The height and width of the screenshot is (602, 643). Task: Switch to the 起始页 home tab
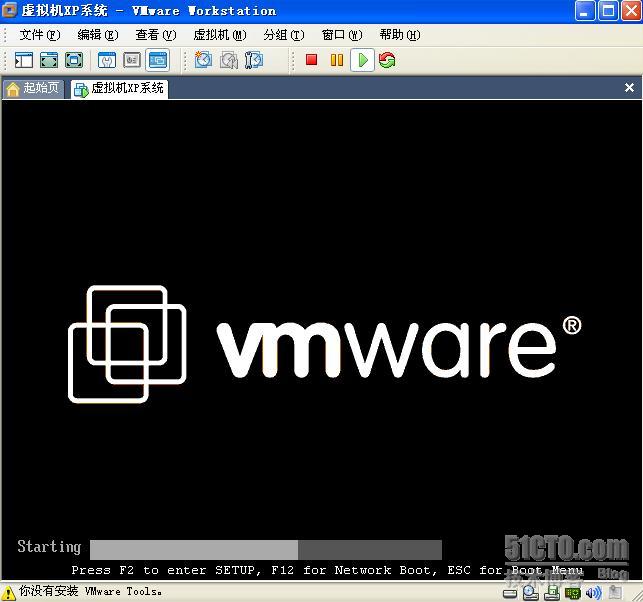(33, 88)
